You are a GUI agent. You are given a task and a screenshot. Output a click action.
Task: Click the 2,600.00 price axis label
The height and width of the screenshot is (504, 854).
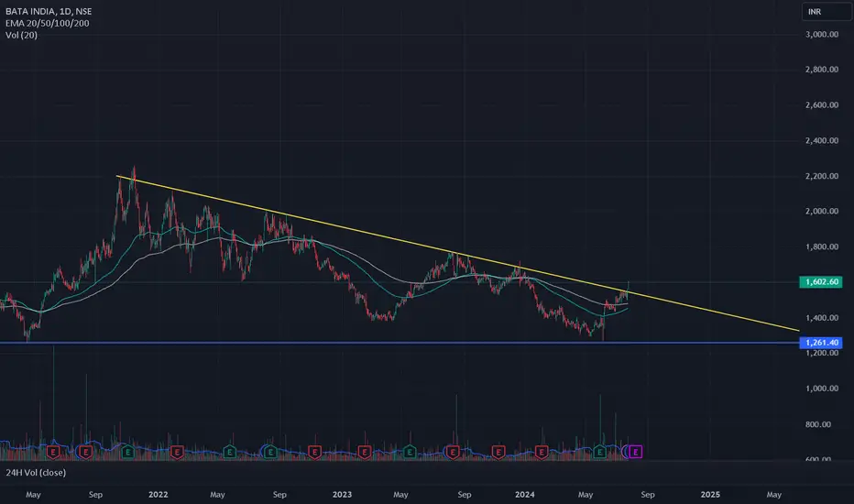pyautogui.click(x=822, y=104)
